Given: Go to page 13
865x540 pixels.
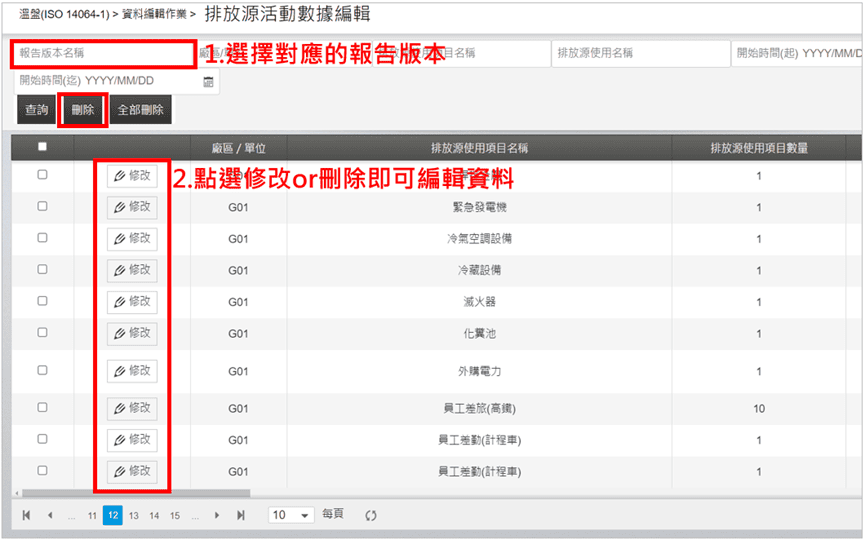Looking at the screenshot, I should coord(133,515).
